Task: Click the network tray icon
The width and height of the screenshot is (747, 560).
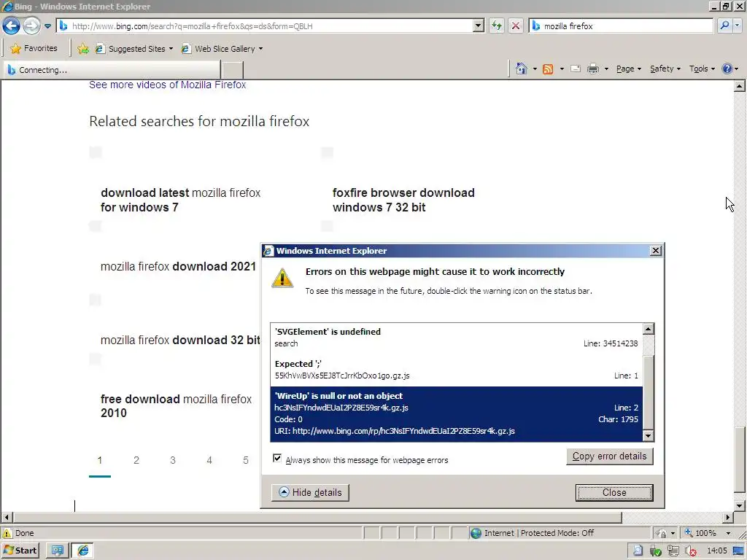Action: point(673,551)
